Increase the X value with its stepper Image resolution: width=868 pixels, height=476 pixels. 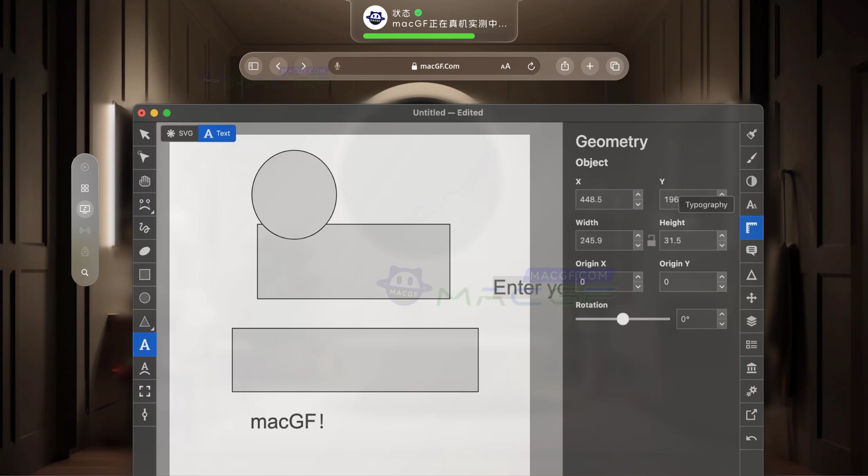[x=638, y=194]
